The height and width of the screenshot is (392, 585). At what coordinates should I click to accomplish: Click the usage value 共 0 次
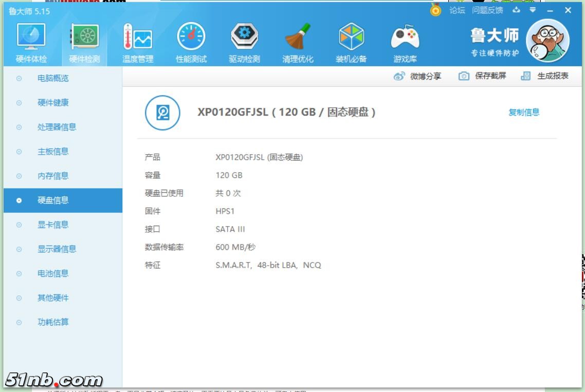click(x=228, y=193)
